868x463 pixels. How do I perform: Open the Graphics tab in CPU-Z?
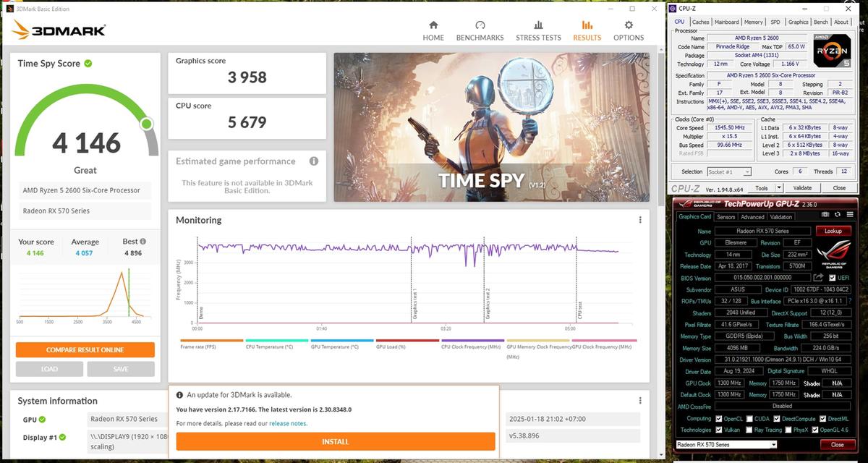tap(799, 22)
